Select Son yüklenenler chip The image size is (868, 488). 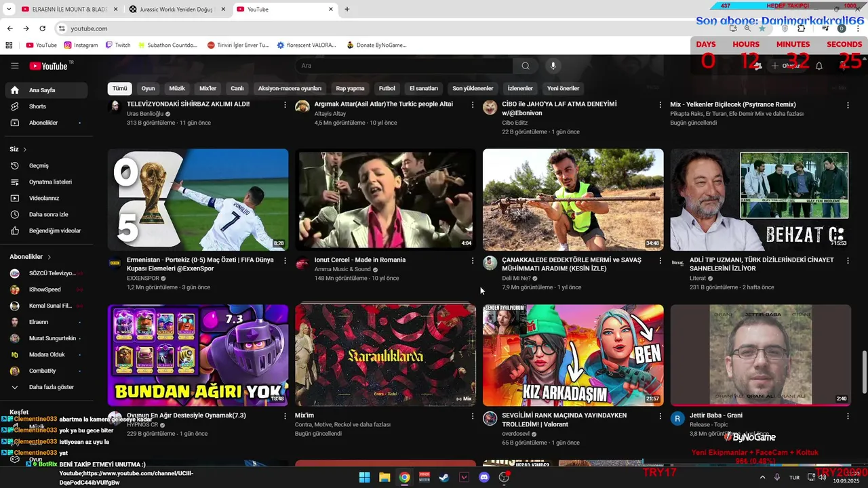(473, 88)
